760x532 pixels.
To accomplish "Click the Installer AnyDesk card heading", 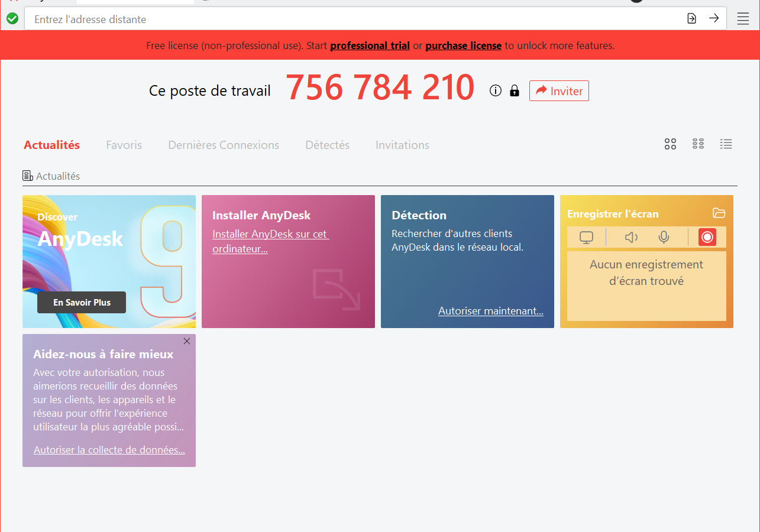I will click(x=261, y=215).
